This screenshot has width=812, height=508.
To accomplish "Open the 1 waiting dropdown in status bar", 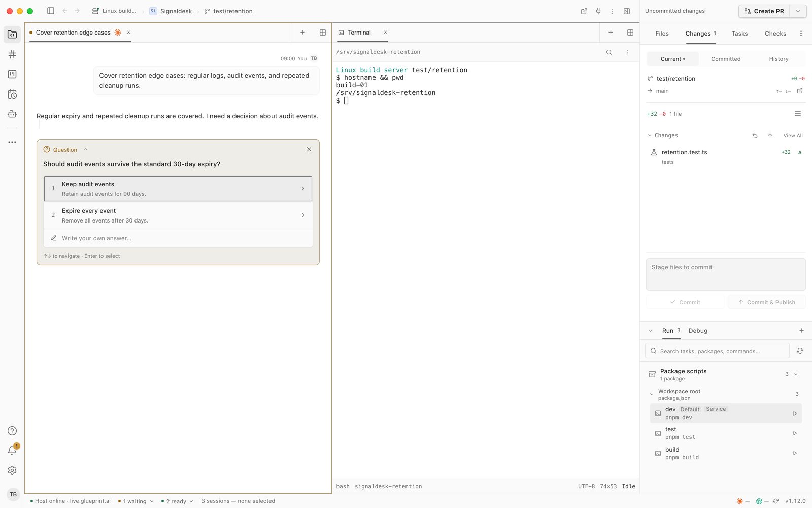I will [x=136, y=501].
